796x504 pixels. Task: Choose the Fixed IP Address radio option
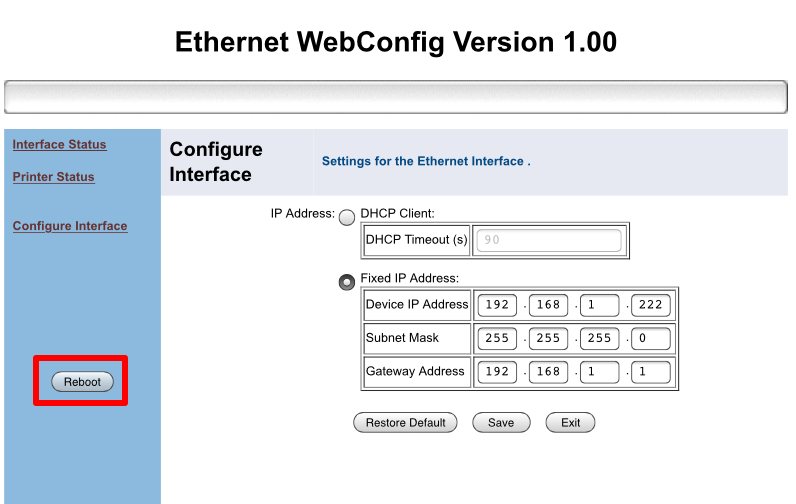(347, 282)
